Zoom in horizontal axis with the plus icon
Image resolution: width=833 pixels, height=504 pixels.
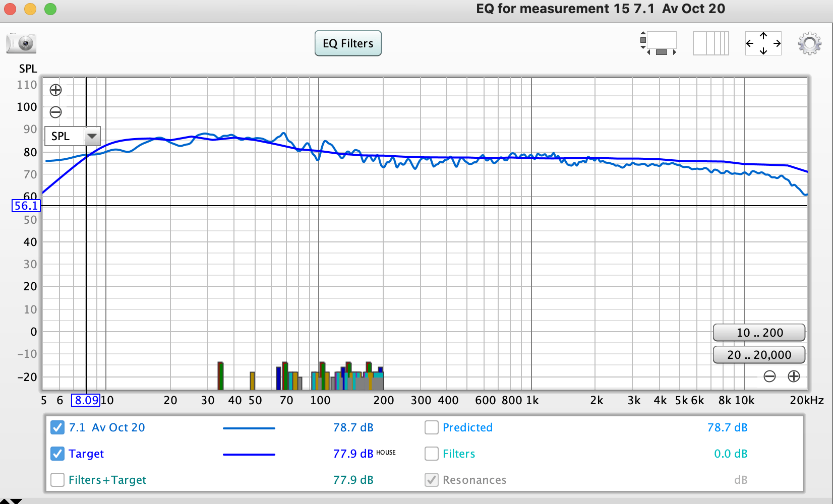[794, 376]
